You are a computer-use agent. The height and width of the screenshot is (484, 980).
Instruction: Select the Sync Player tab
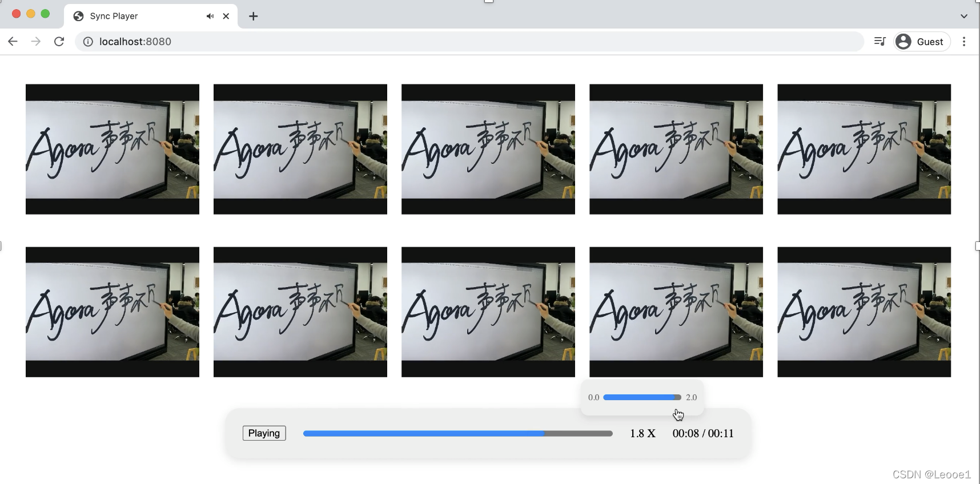[151, 16]
